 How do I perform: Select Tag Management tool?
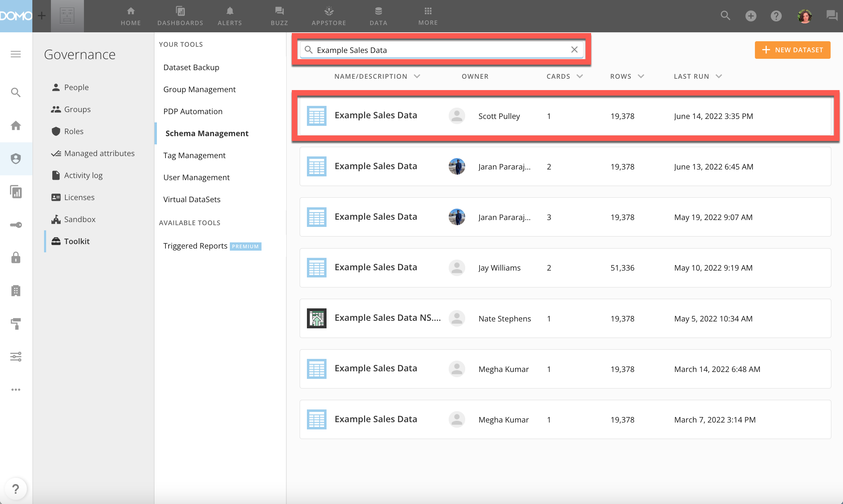coord(194,155)
